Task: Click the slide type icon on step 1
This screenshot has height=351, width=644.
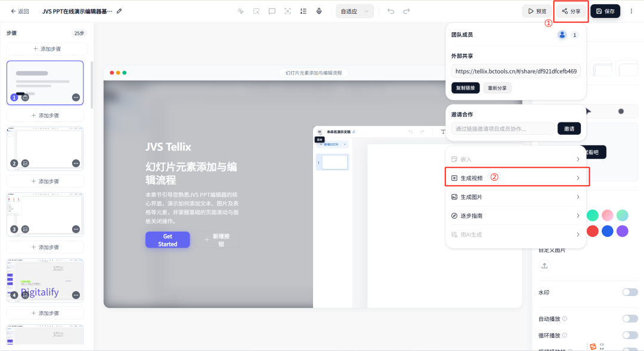Action: click(x=25, y=97)
